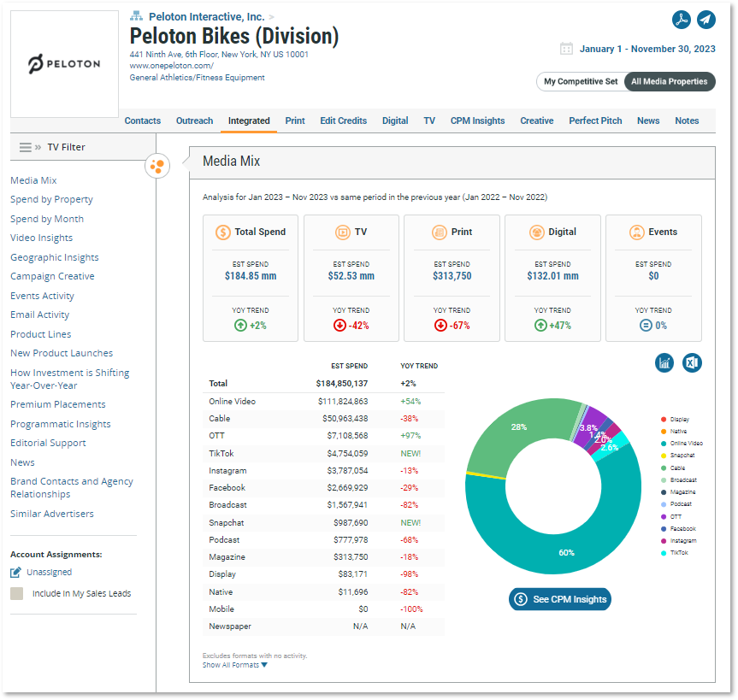Export the page using the PDF icon
738x700 pixels.
pyautogui.click(x=681, y=20)
